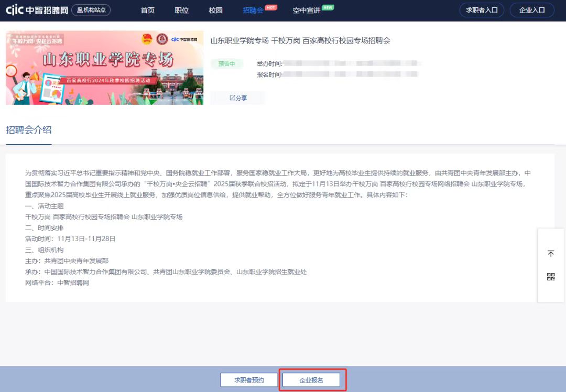
Task: Click the 山东职业学院专场 banner image
Action: coord(104,68)
